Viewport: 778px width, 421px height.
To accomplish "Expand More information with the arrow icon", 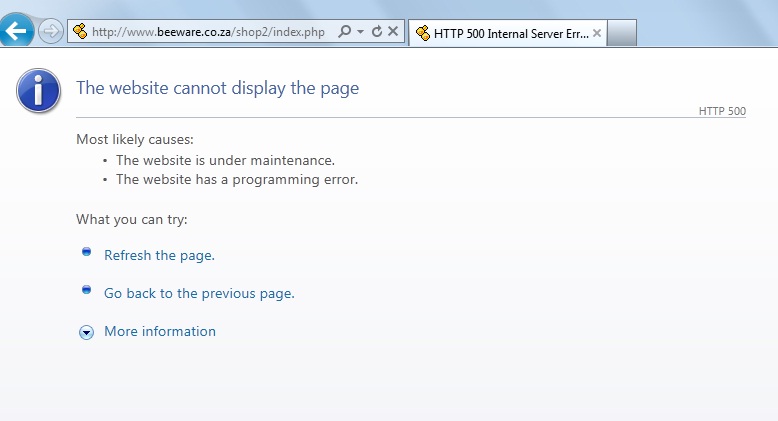I will tap(86, 332).
